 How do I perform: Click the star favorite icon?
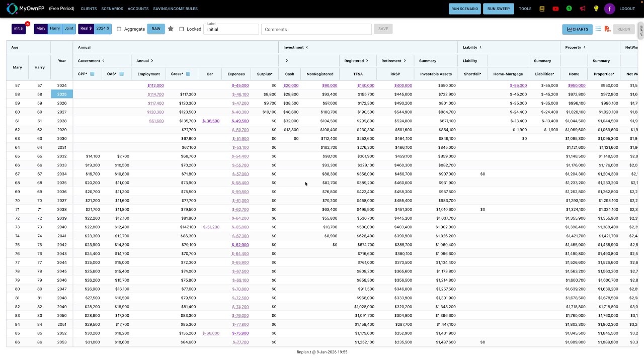(x=171, y=29)
